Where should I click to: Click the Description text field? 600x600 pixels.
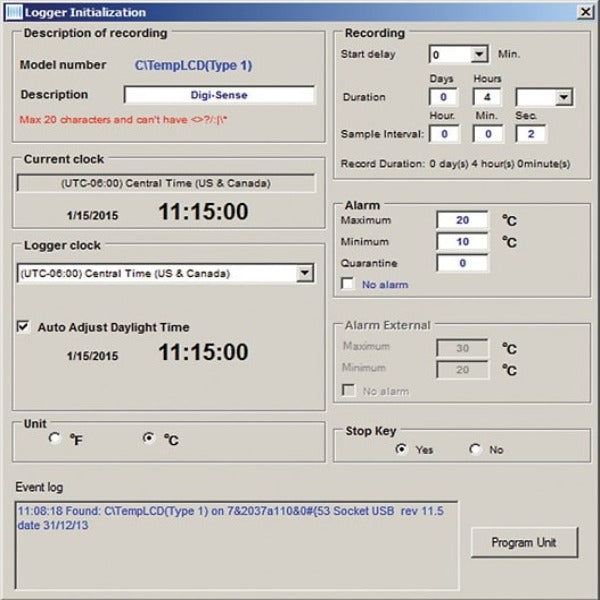point(219,95)
